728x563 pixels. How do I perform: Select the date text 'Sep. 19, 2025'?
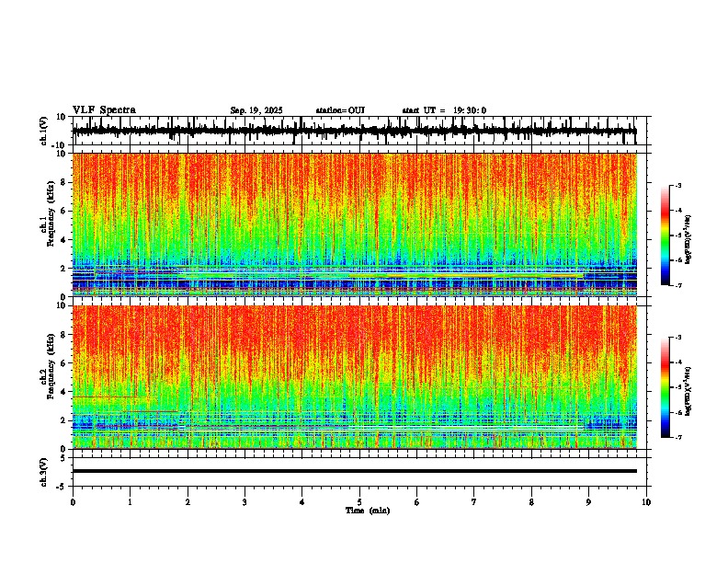(x=256, y=110)
